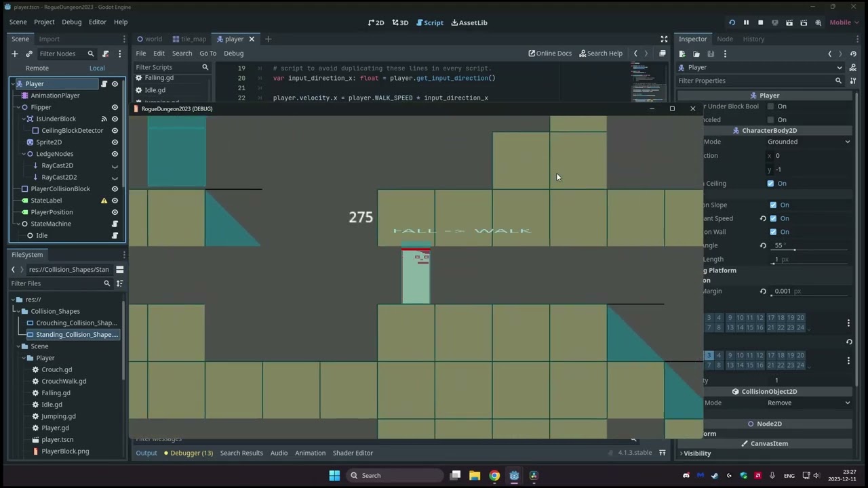Click the Filter Properties search field
Image resolution: width=868 pixels, height=488 pixels.
[x=762, y=81]
